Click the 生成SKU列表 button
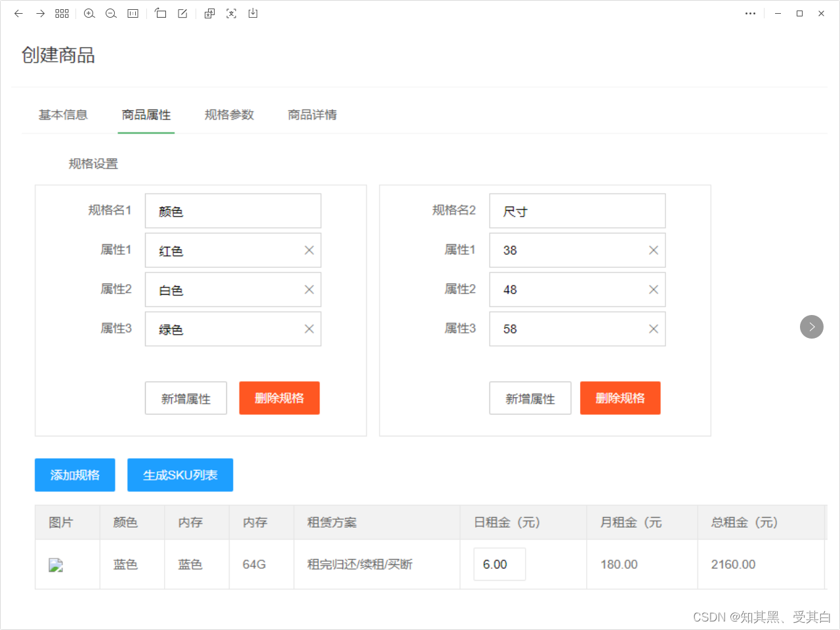Viewport: 840px width, 630px height. [x=180, y=475]
